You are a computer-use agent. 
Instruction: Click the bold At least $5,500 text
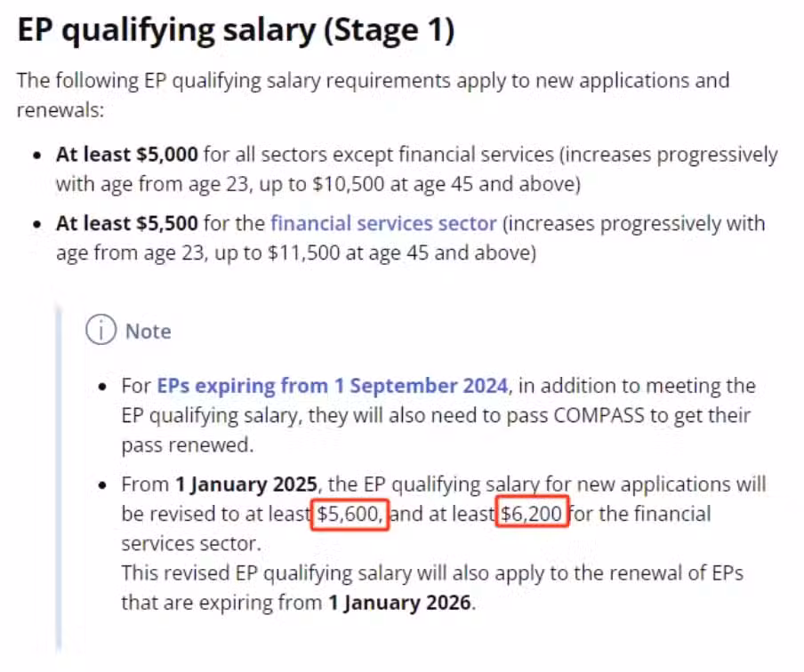pos(126,223)
